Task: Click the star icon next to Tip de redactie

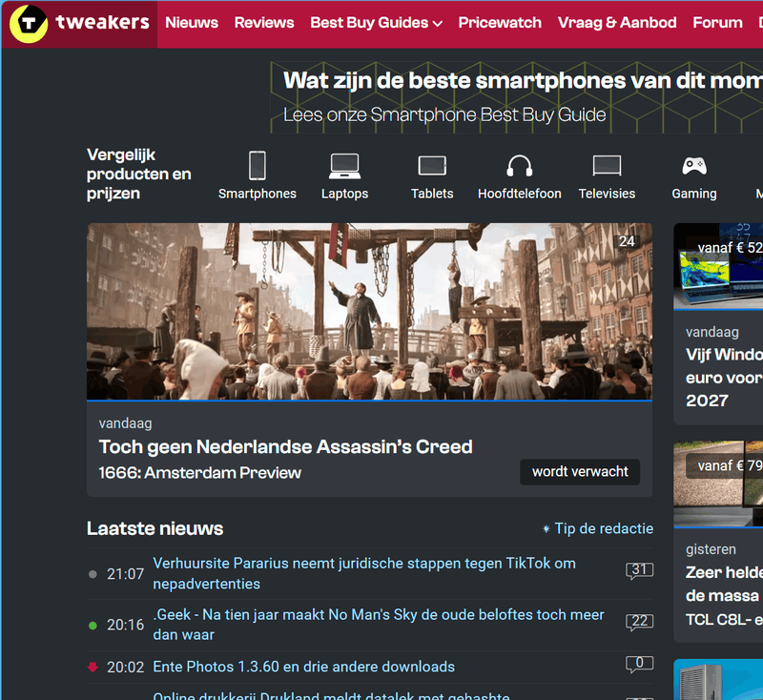Action: point(546,528)
